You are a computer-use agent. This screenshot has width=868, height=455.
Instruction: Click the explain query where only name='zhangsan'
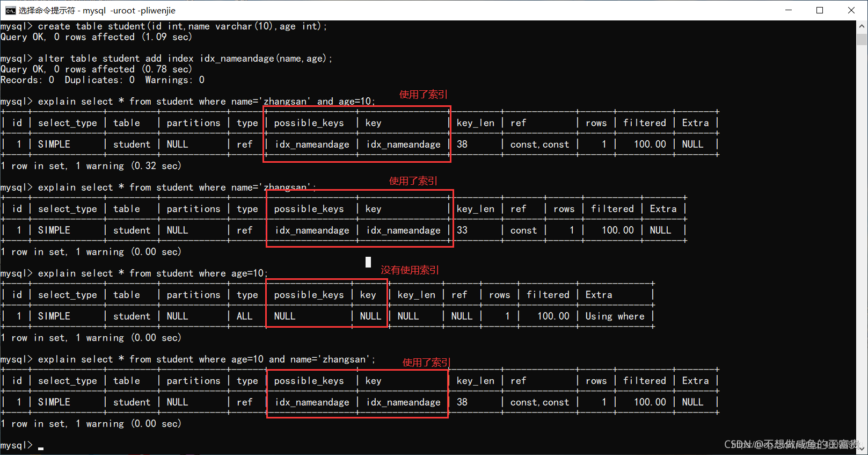click(158, 187)
